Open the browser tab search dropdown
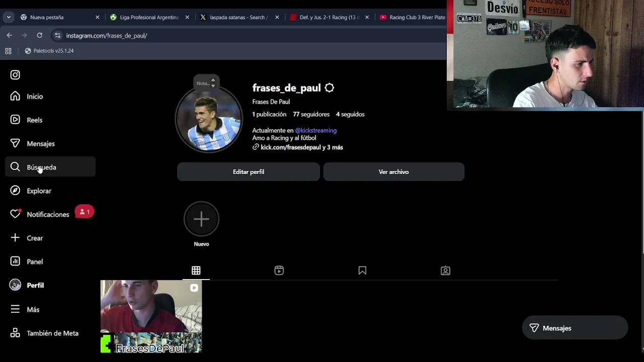The width and height of the screenshot is (644, 362). [9, 17]
